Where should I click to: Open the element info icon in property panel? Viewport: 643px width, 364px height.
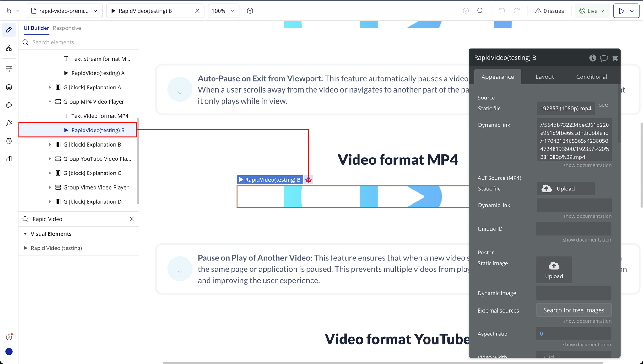click(x=592, y=58)
